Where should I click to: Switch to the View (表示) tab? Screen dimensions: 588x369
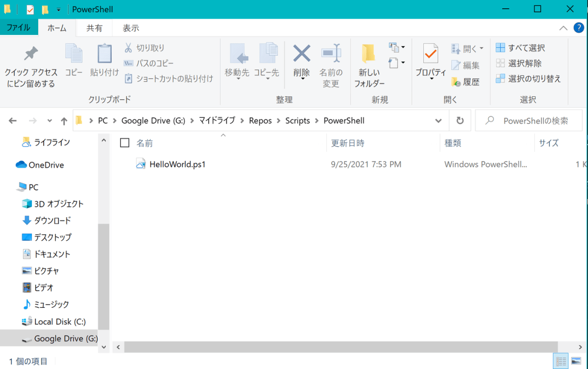click(x=131, y=28)
